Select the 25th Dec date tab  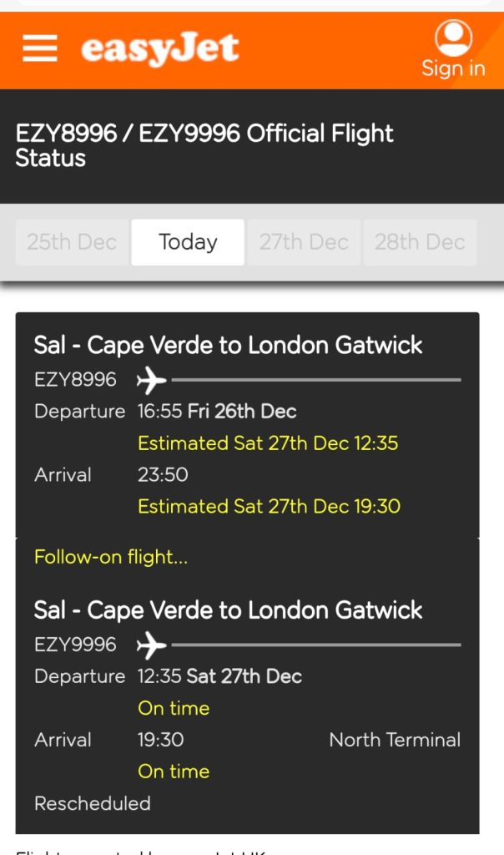pos(72,242)
